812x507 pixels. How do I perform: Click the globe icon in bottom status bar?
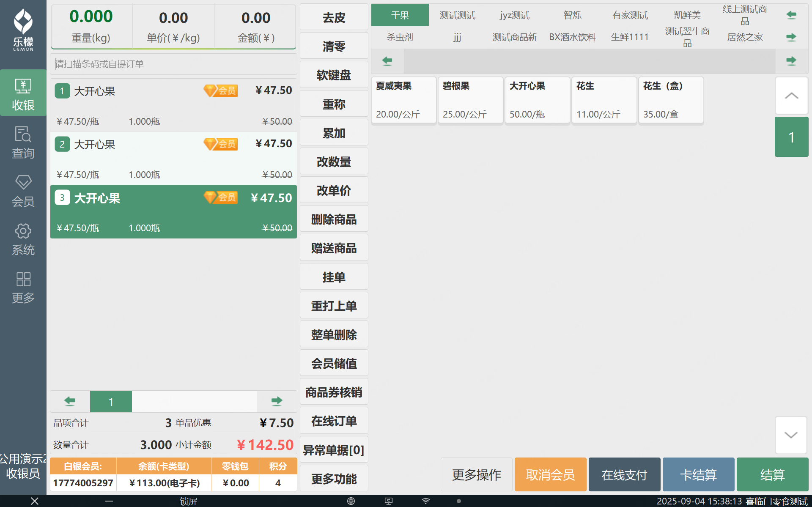pos(351,501)
